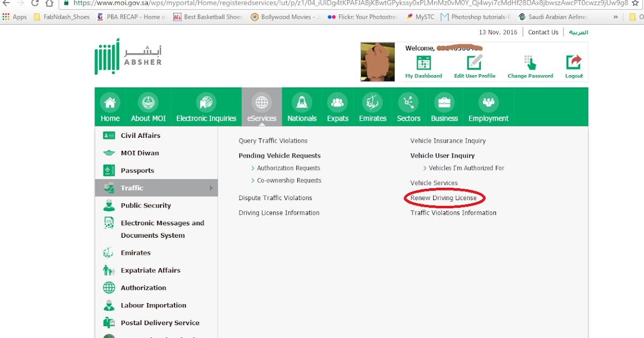Expand hidden bookmarks chevron

pyautogui.click(x=616, y=17)
